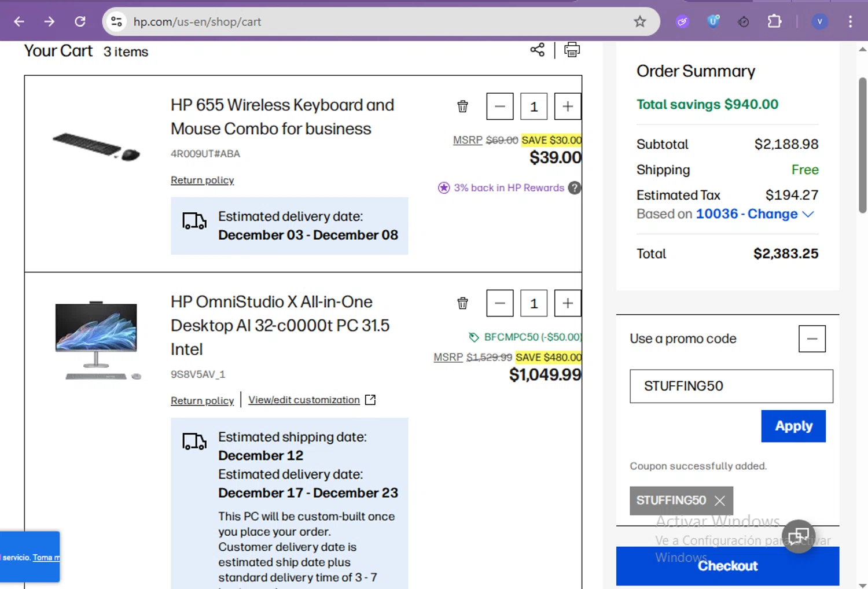Increase quantity of OmniStudio X desktop

tap(568, 303)
